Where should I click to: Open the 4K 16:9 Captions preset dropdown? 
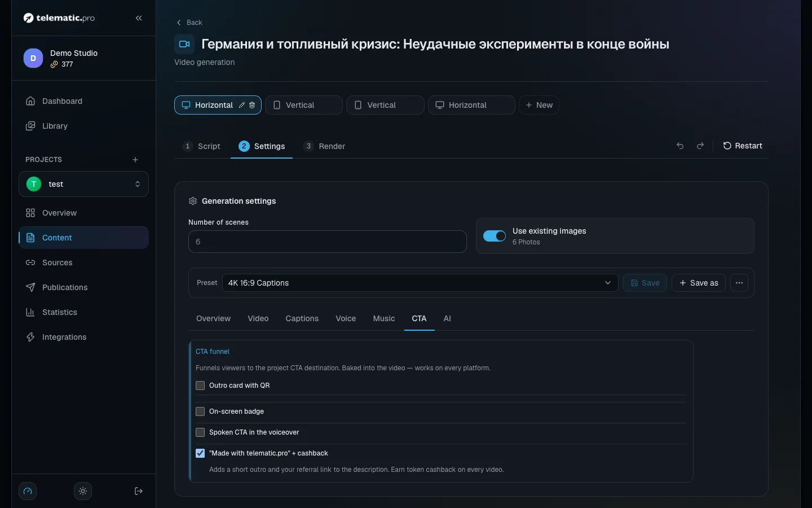click(x=420, y=283)
